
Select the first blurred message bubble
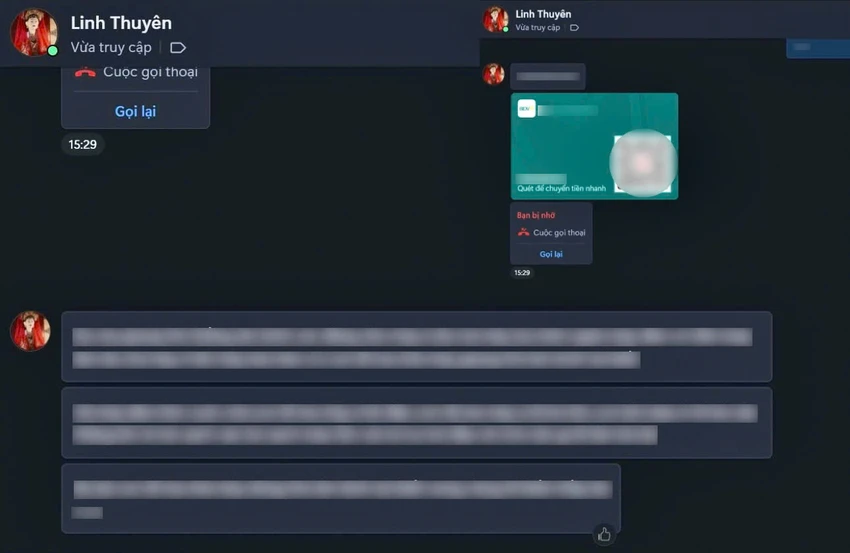click(x=416, y=346)
